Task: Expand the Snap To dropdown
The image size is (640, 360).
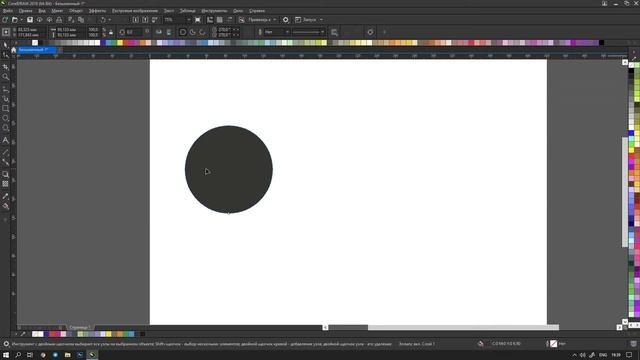Action: pos(275,20)
